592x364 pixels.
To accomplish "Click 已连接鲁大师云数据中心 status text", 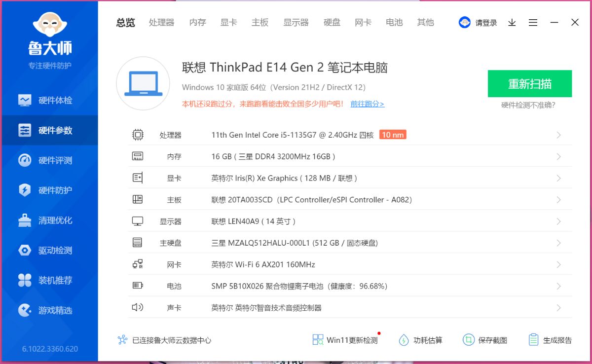I will pos(172,340).
